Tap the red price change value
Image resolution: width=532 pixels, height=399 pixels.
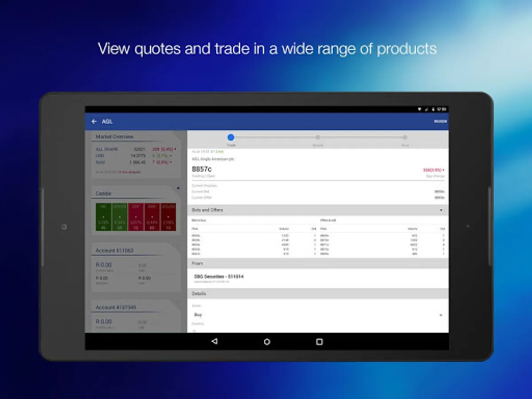tap(433, 170)
